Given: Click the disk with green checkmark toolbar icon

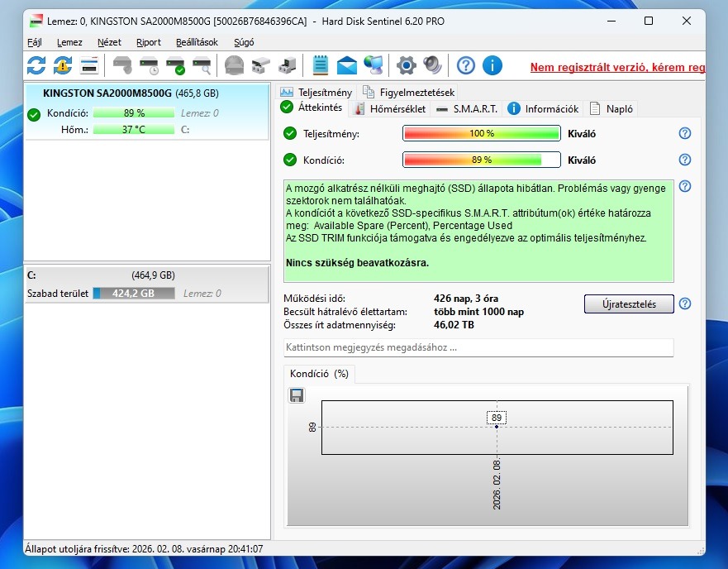Looking at the screenshot, I should click(176, 65).
